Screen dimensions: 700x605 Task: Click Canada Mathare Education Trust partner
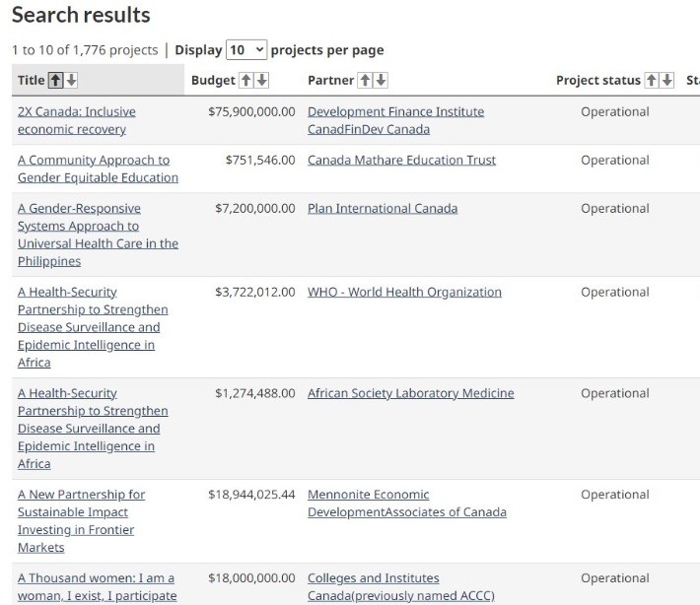(401, 160)
